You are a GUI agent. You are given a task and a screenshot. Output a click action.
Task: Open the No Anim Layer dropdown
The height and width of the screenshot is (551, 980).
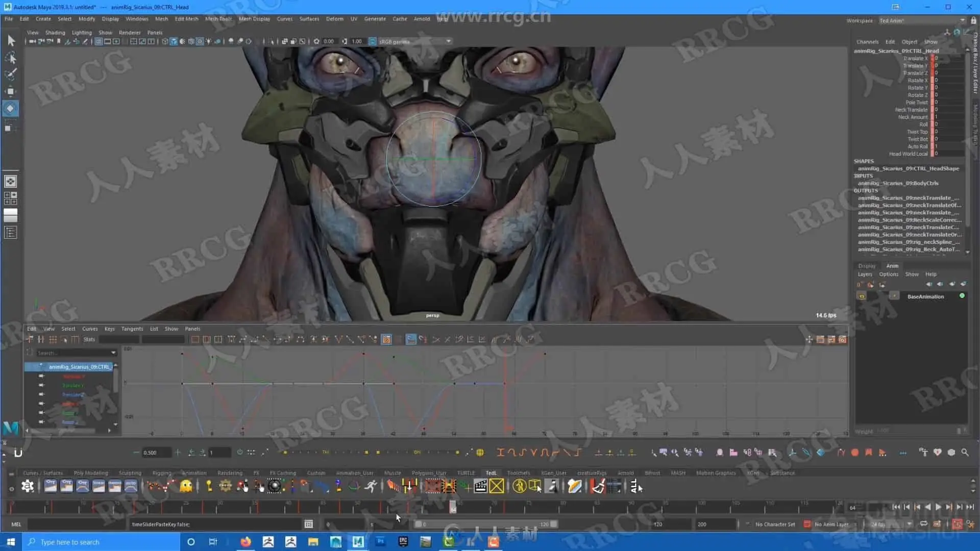831,524
